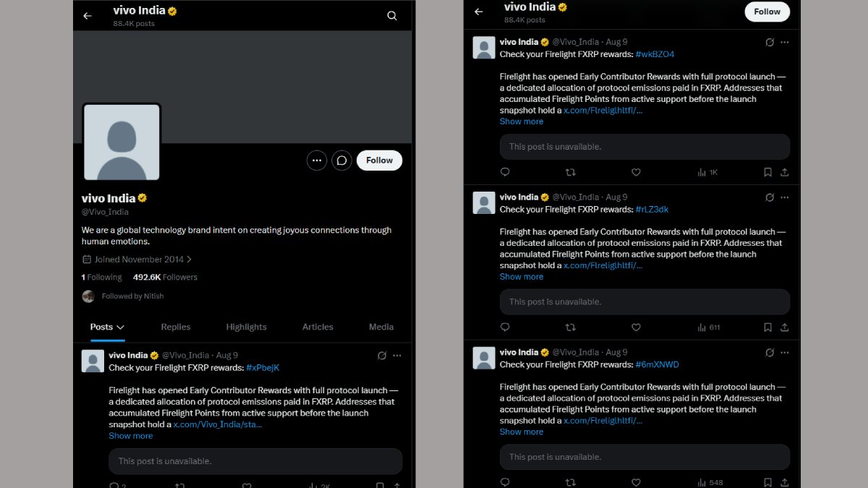Click unavailable post box under #6mXNWD
This screenshot has width=868, height=488.
tap(644, 457)
